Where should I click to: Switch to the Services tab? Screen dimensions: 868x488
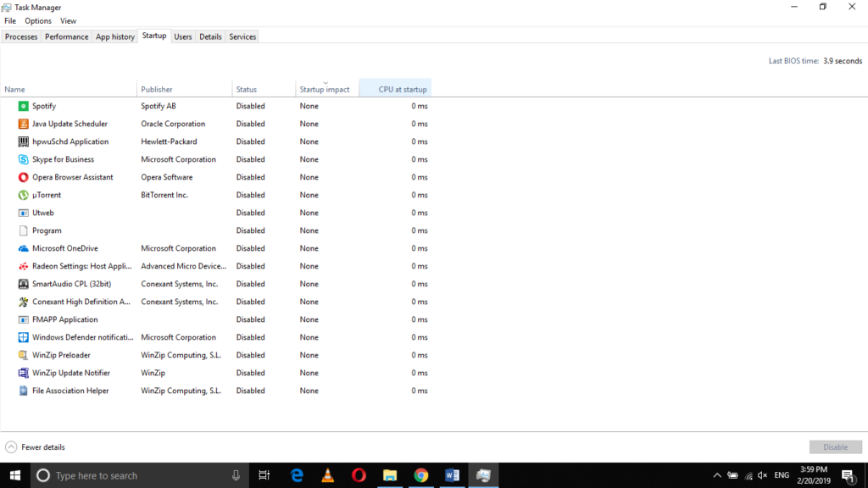coord(242,36)
